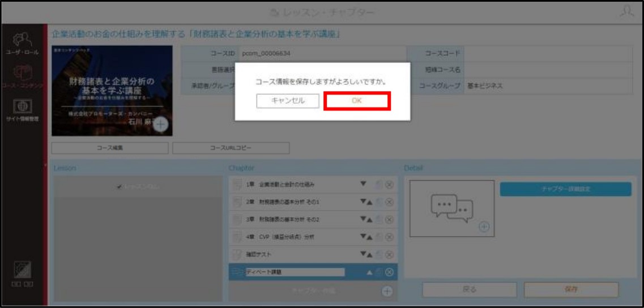Click チャプター詳細設定 button in Detail panel
644x308 pixels.
(566, 189)
